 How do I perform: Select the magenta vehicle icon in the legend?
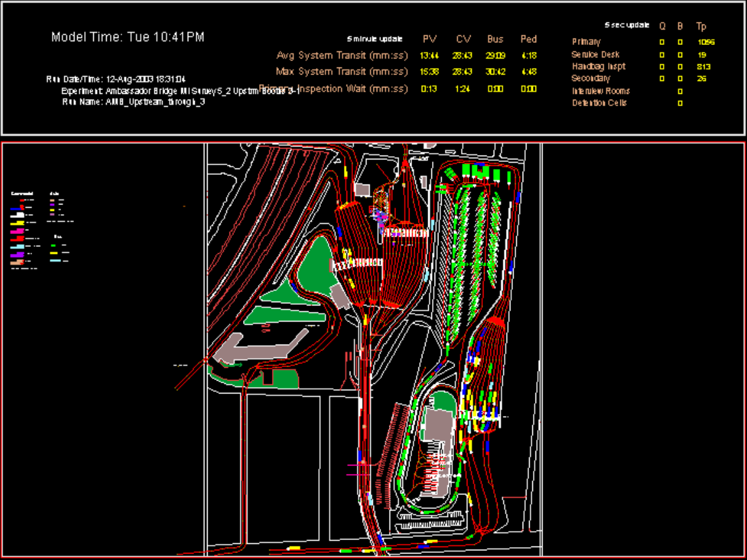point(18,230)
